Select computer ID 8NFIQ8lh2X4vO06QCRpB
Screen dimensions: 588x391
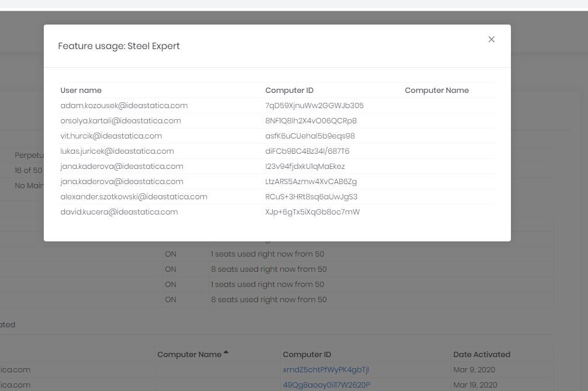[311, 121]
